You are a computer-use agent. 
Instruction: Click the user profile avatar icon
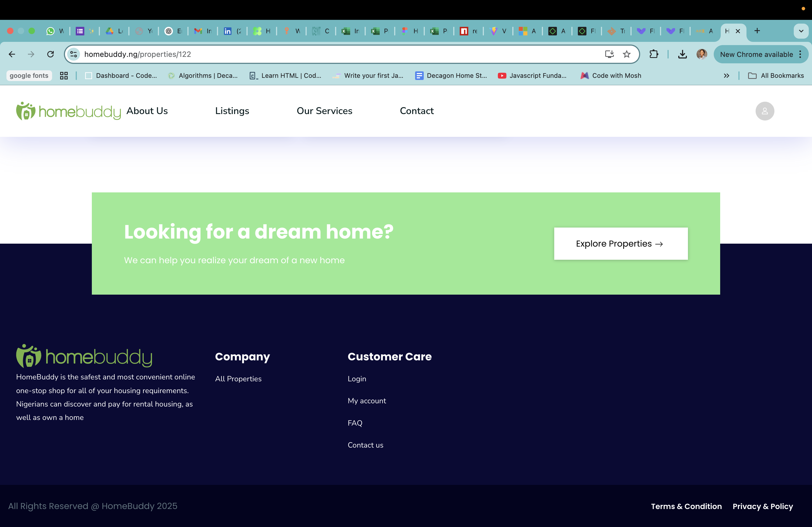point(764,111)
